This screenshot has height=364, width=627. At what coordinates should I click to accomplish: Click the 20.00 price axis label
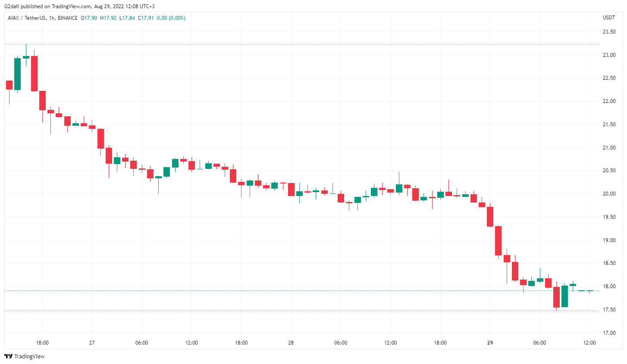(609, 194)
